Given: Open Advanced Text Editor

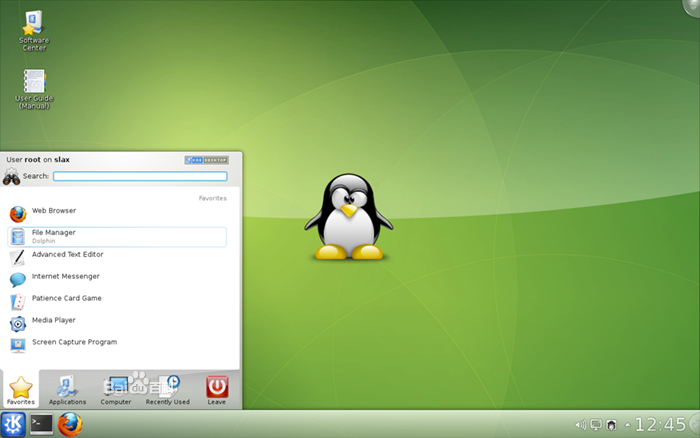Looking at the screenshot, I should 67,255.
